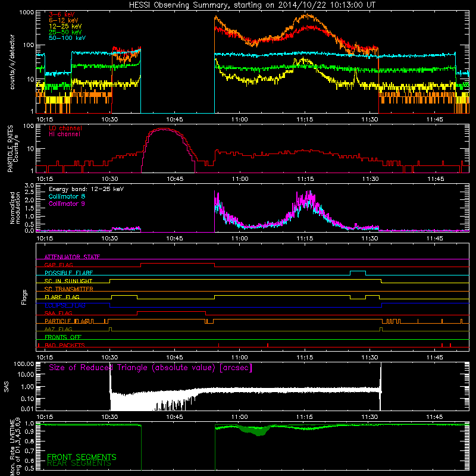Click the SAS axis label
This screenshot has height=476, width=476.
pos(6,387)
